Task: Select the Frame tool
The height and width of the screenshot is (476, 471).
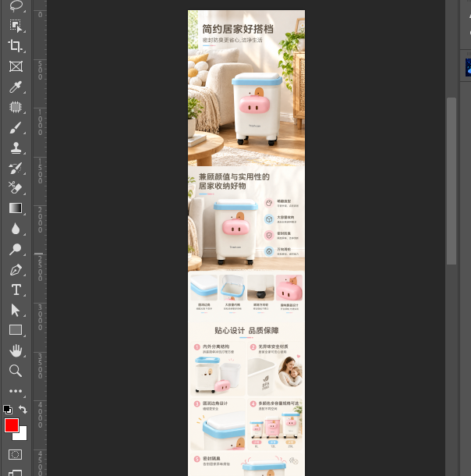Action: [16, 66]
